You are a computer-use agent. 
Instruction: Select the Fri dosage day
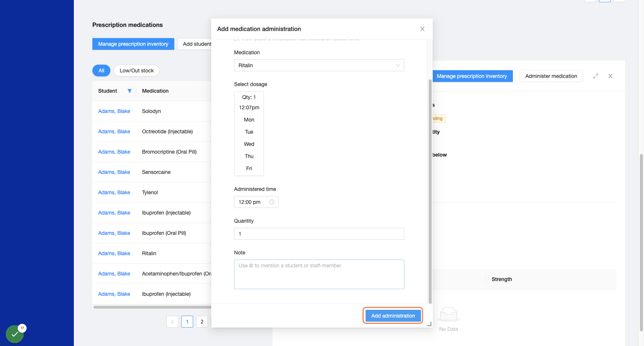pyautogui.click(x=249, y=168)
